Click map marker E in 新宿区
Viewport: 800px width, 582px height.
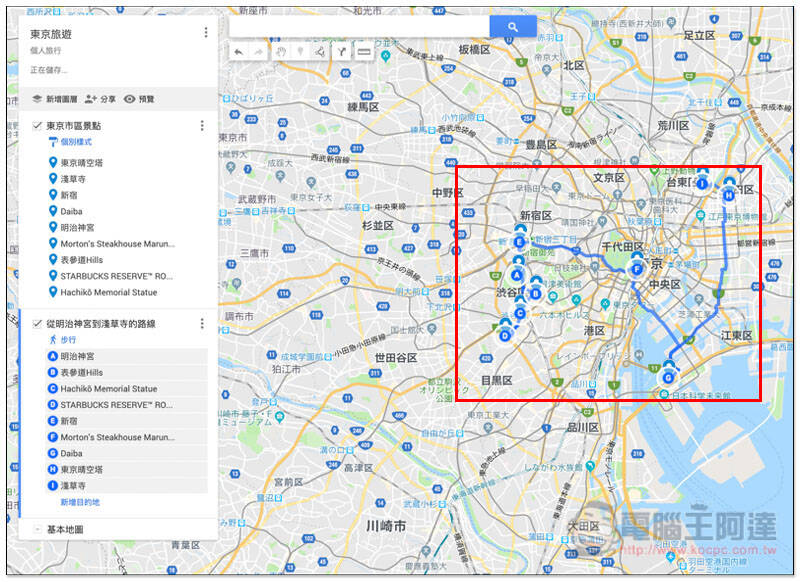tap(520, 242)
